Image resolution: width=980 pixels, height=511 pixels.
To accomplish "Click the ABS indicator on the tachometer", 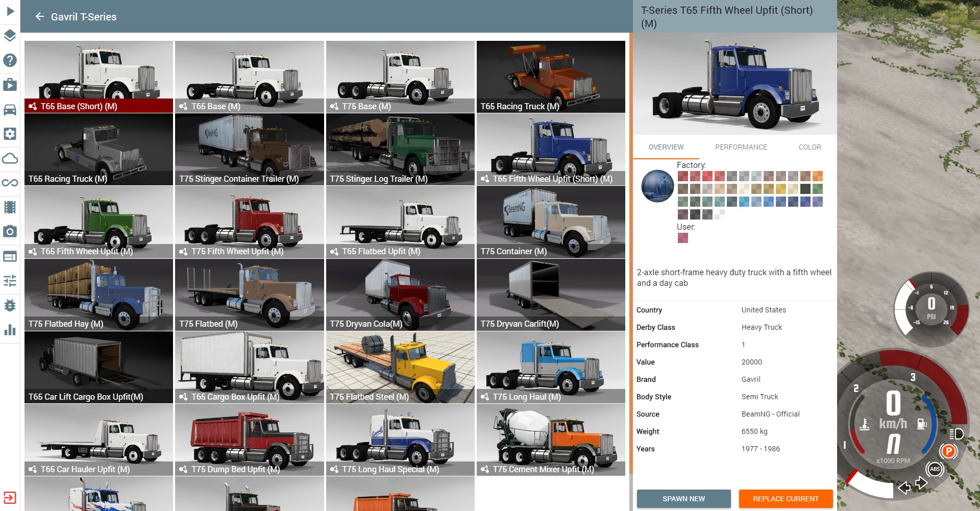I will click(x=935, y=469).
